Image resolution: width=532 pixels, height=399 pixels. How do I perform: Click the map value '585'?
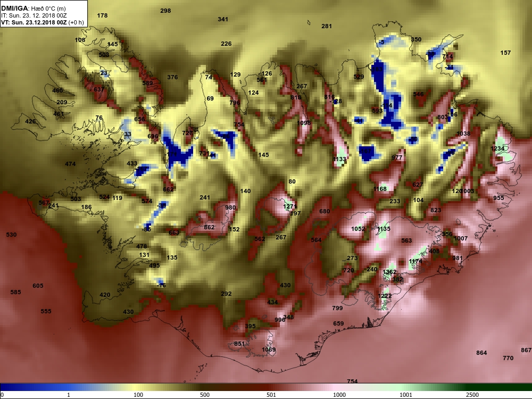(15, 292)
